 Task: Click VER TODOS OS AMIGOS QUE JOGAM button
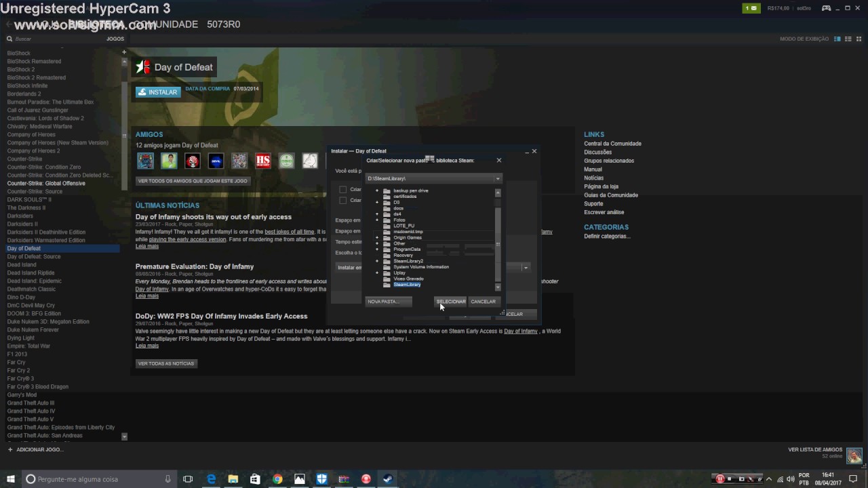point(193,181)
